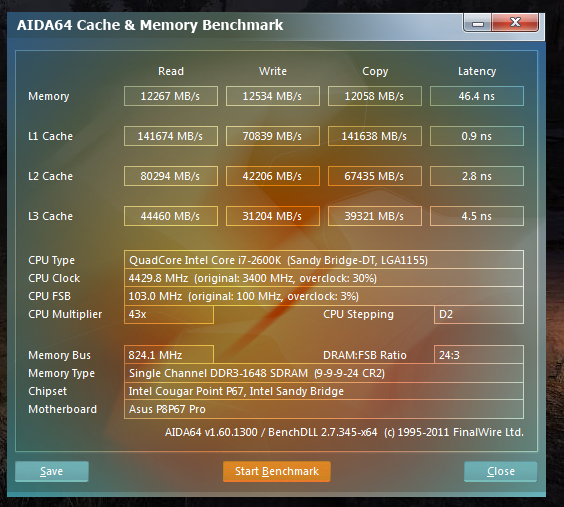
Task: Select the Memory Copy value 12058 MB/s
Action: click(375, 96)
